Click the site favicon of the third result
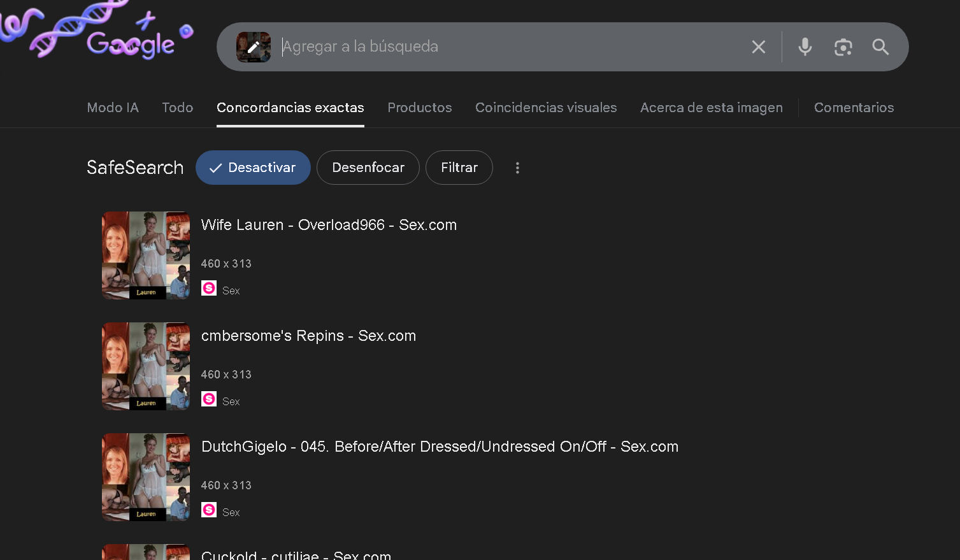This screenshot has width=960, height=560. pyautogui.click(x=209, y=510)
